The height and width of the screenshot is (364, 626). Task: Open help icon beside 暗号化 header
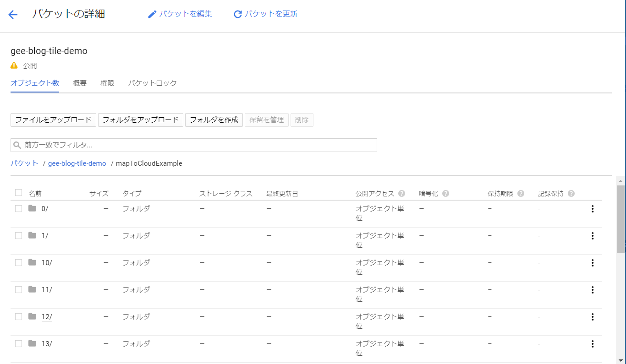(x=445, y=193)
